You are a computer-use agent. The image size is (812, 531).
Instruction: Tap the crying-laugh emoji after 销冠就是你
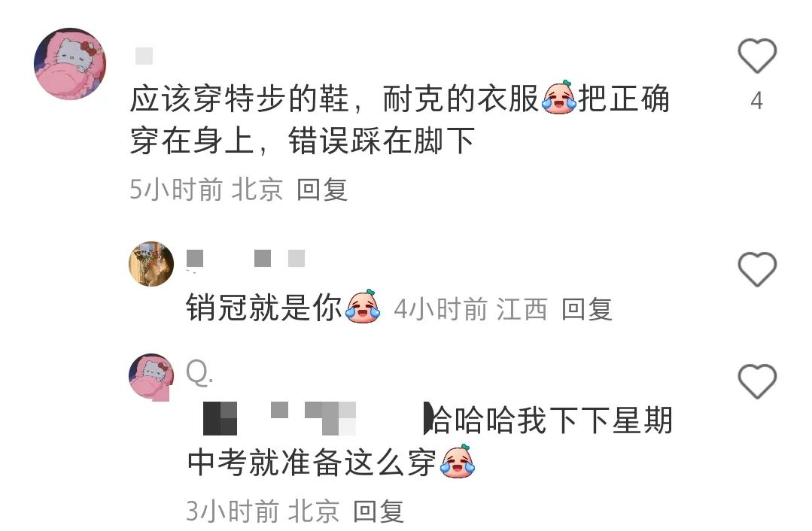pyautogui.click(x=363, y=306)
